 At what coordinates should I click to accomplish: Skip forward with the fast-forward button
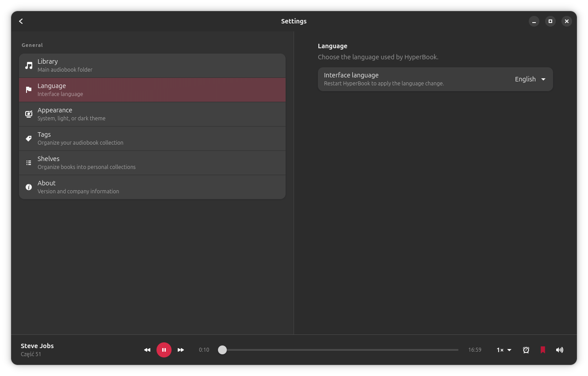click(181, 350)
